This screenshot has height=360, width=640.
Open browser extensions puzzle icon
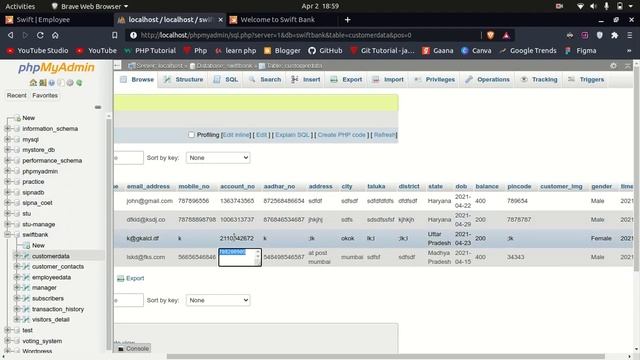[x=614, y=35]
